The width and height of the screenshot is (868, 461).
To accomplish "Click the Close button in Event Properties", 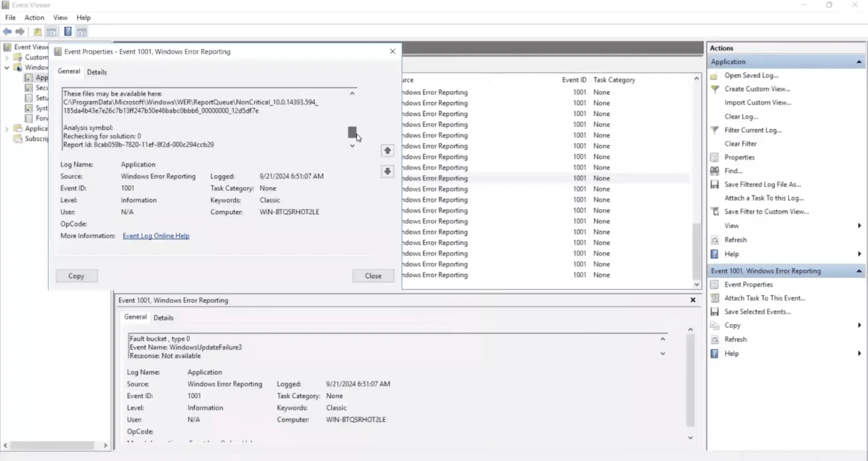I will click(x=373, y=276).
